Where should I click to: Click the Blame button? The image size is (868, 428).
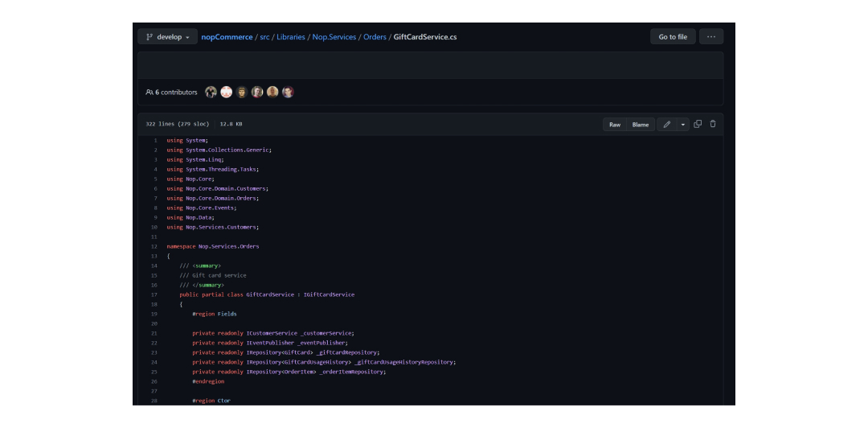641,125
